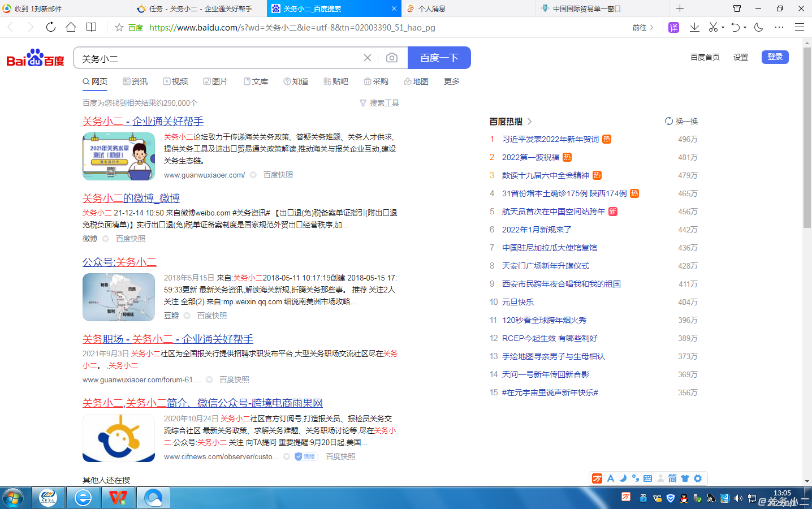
Task: Click the blue shield security tray icon
Action: pyautogui.click(x=670, y=498)
